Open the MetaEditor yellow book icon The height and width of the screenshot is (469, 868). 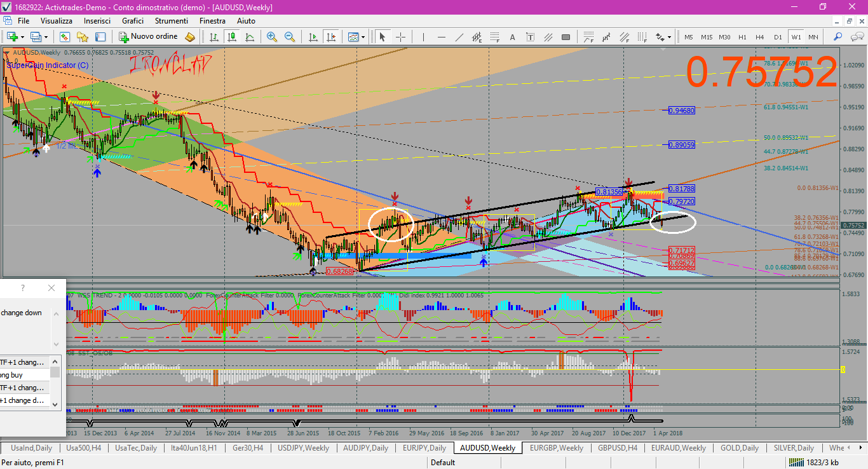pyautogui.click(x=189, y=37)
